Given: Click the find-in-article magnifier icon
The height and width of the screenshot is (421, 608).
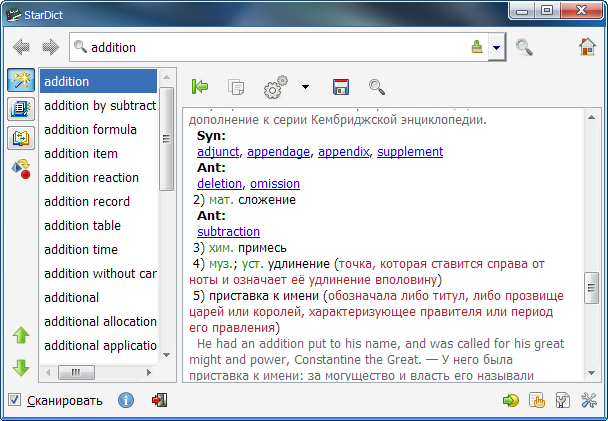Looking at the screenshot, I should (377, 88).
